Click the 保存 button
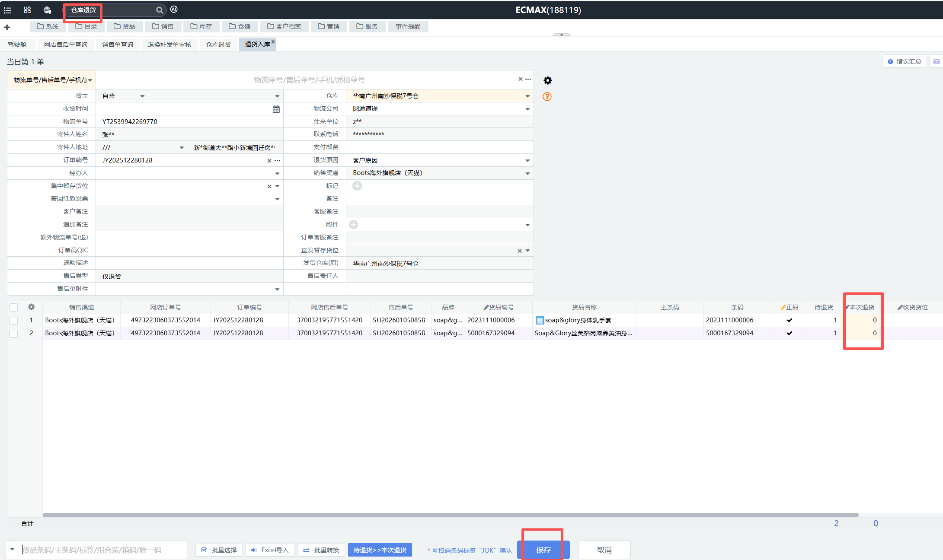The width and height of the screenshot is (943, 560). 543,550
